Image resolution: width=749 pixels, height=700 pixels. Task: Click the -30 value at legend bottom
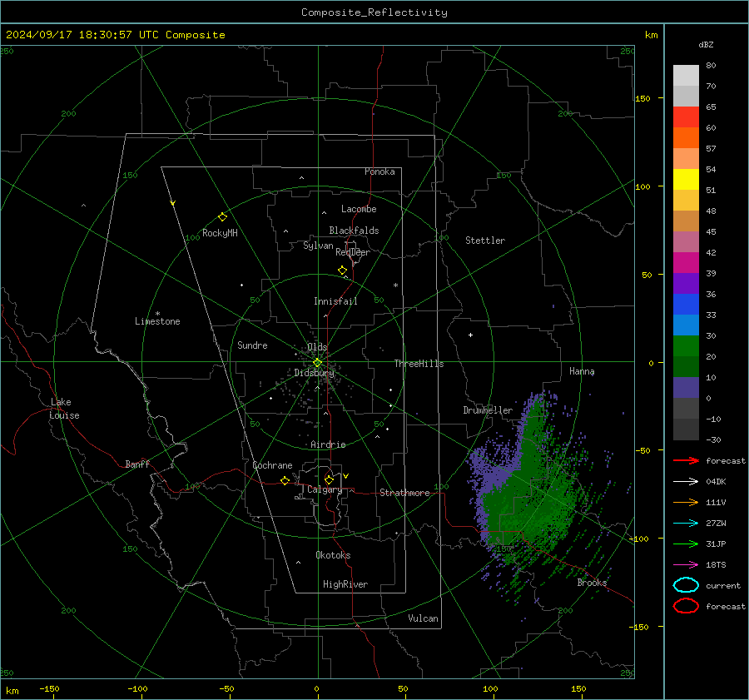(713, 439)
